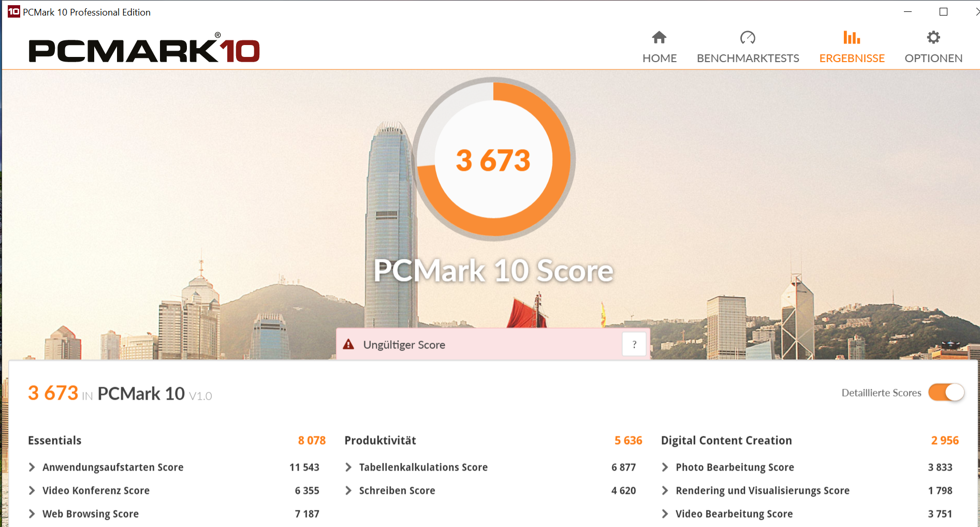Click the circular score gauge showing 3 673
The height and width of the screenshot is (527, 980).
pos(494,159)
